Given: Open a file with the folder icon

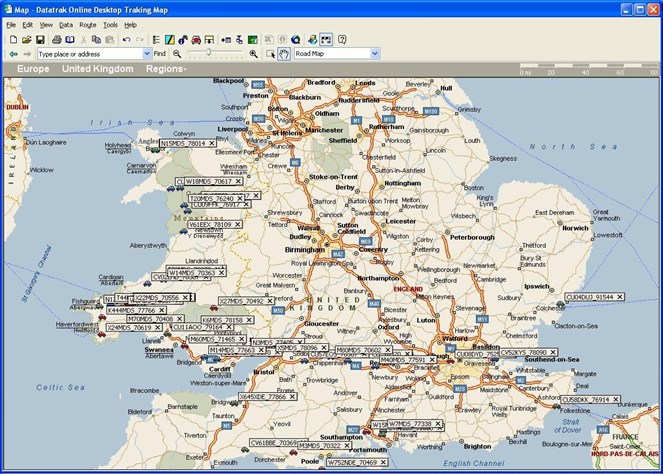Looking at the screenshot, I should click(27, 40).
